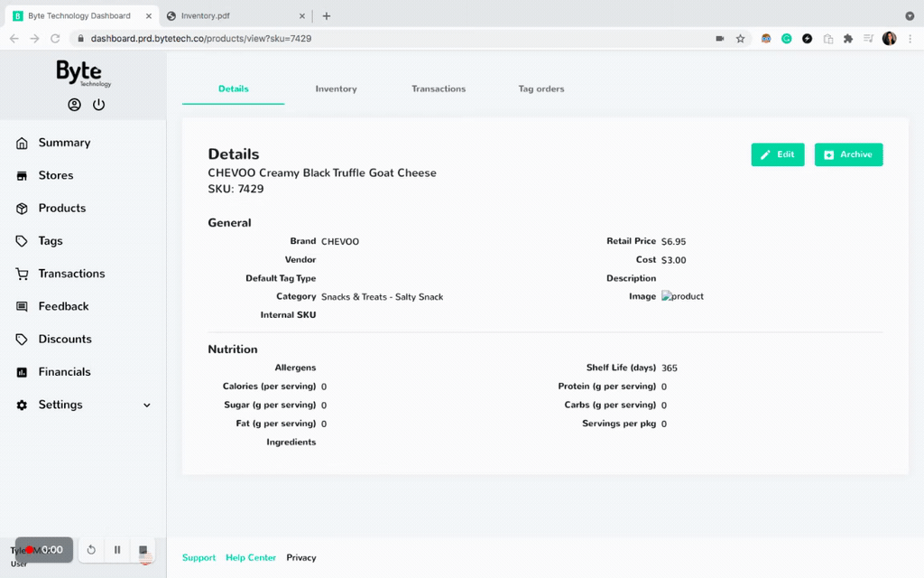Close the Inventory.pdf tab
The image size is (924, 578).
tap(301, 16)
